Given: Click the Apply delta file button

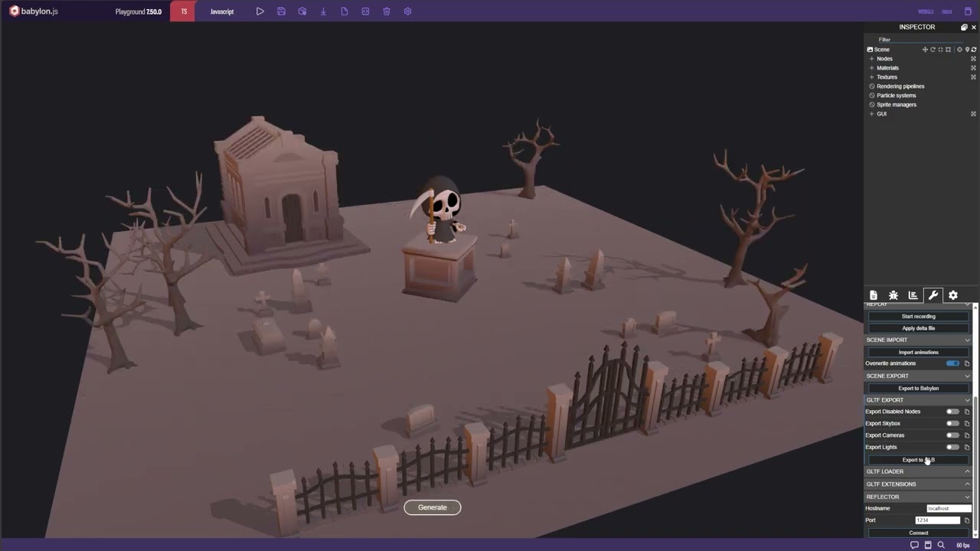Looking at the screenshot, I should pyautogui.click(x=919, y=328).
